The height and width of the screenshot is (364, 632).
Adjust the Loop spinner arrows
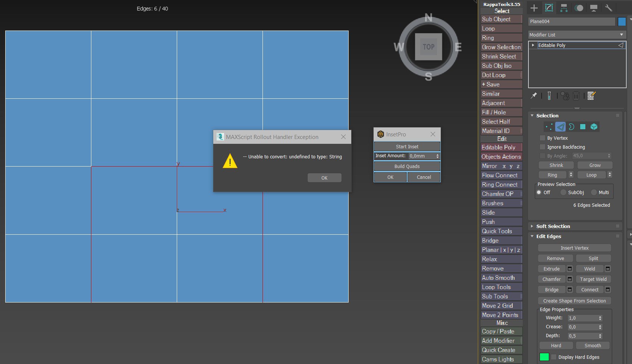click(x=610, y=175)
